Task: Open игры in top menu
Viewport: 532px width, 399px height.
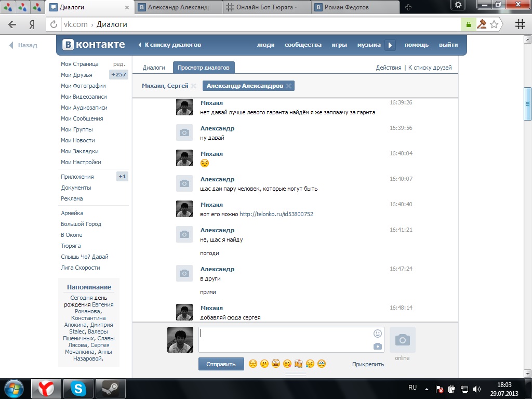Action: point(339,45)
